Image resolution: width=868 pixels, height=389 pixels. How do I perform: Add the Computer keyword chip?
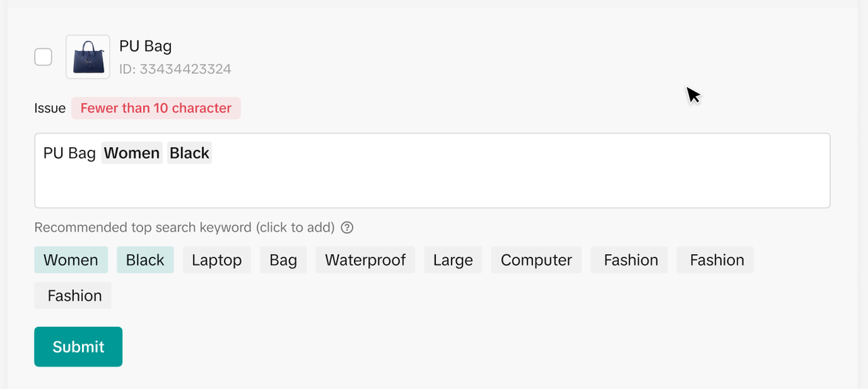point(536,260)
